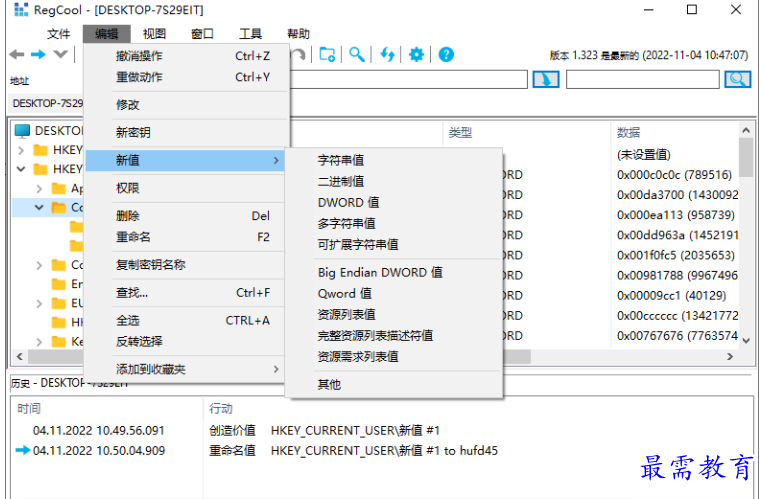The image size is (762, 499).
Task: Select Big Endian DWORD 值 option
Action: (394, 272)
